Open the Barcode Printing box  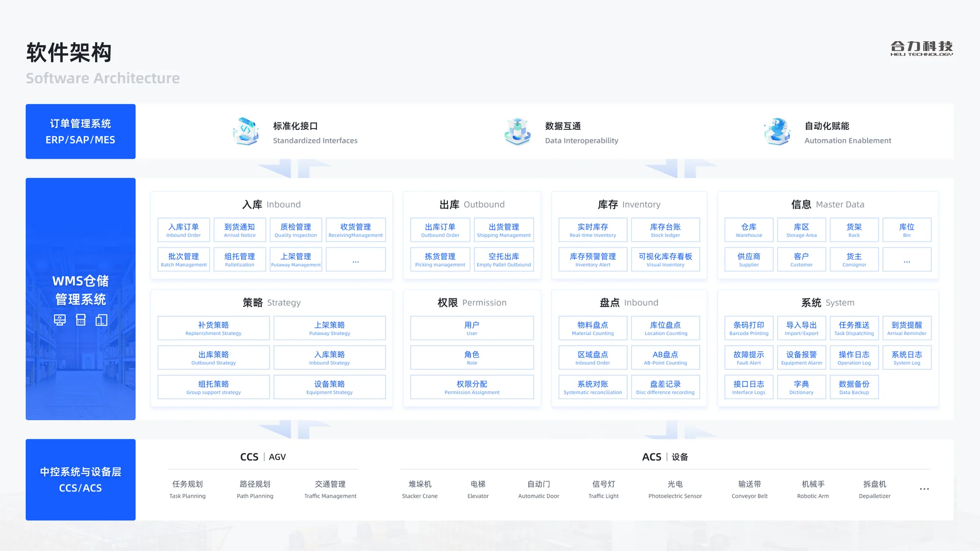click(749, 328)
